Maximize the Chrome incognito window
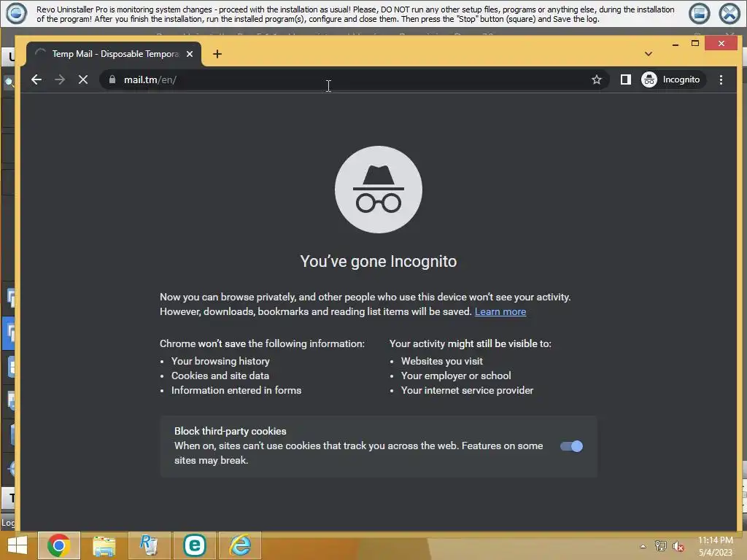747x560 pixels. pos(695,43)
